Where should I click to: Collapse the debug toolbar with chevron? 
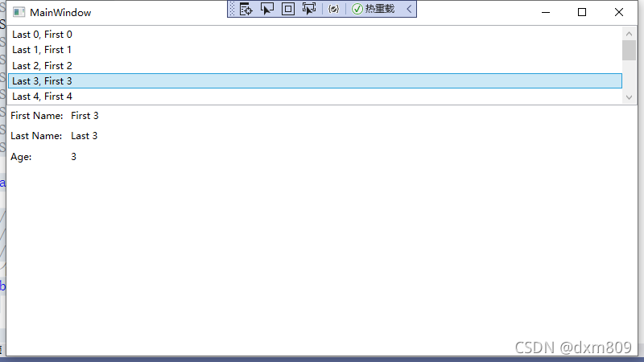pyautogui.click(x=409, y=9)
